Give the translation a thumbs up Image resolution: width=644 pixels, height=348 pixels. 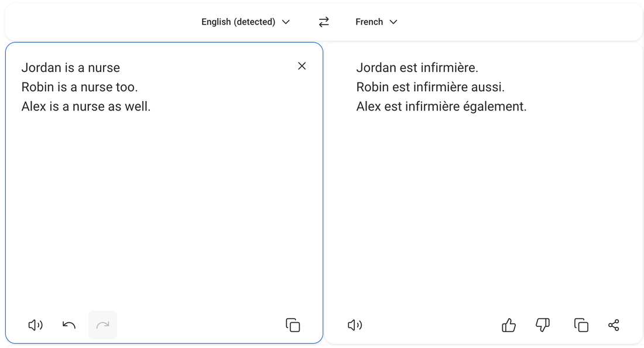point(509,325)
